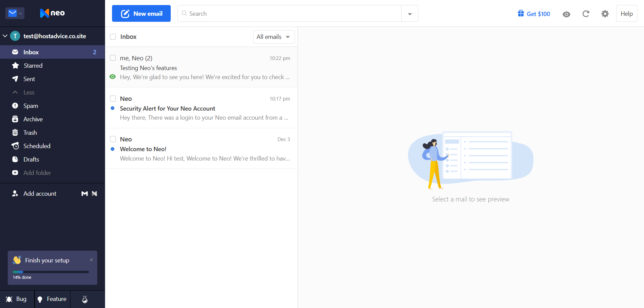
Task: Open the Trash folder
Action: coord(52,132)
